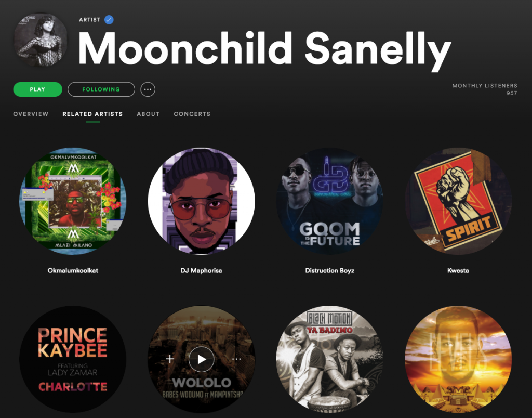
Task: Click the green Play button
Action: (37, 89)
